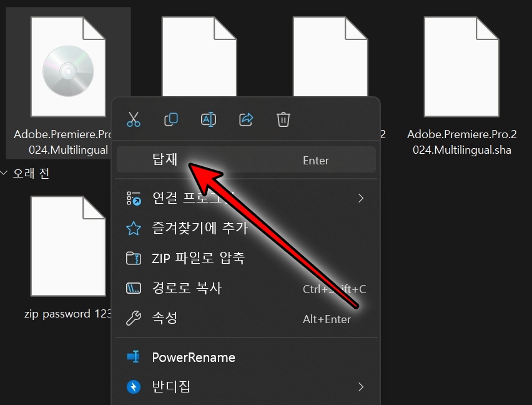Expand the 연결 프로그램 submenu arrow
The width and height of the screenshot is (532, 405).
tap(361, 198)
